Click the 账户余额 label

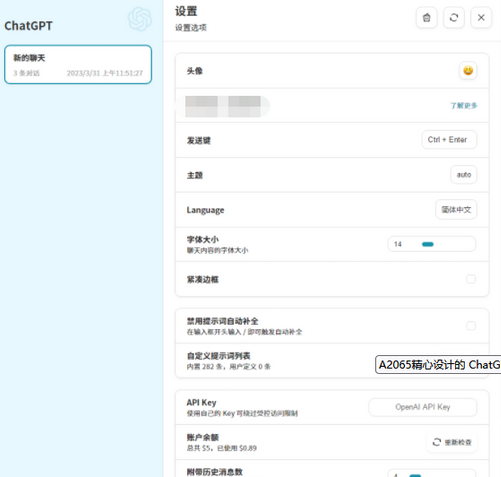point(203,437)
